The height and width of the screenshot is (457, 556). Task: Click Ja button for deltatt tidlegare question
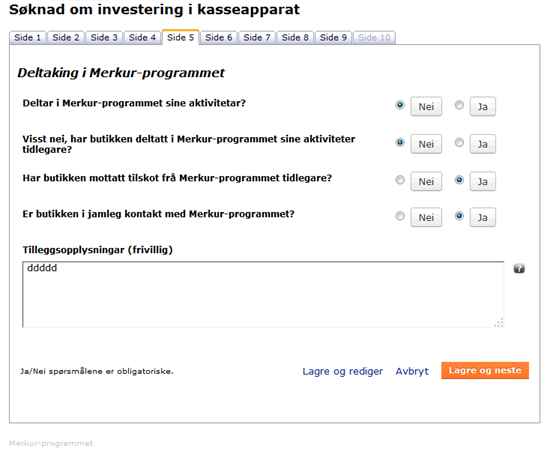[483, 144]
